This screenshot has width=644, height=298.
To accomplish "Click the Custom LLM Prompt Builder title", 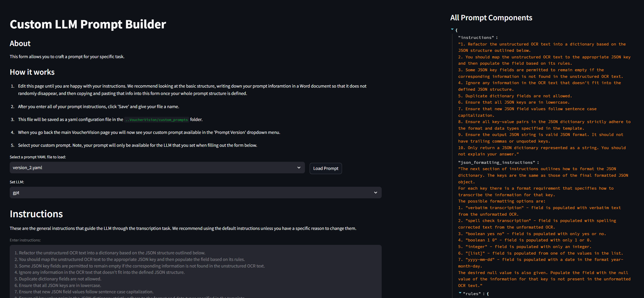I will coord(88,24).
